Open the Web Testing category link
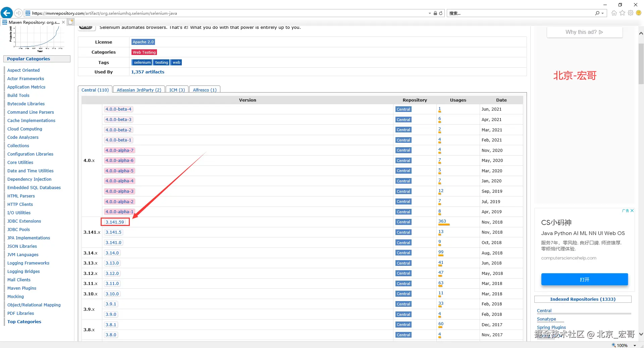The image size is (644, 348). pos(144,52)
